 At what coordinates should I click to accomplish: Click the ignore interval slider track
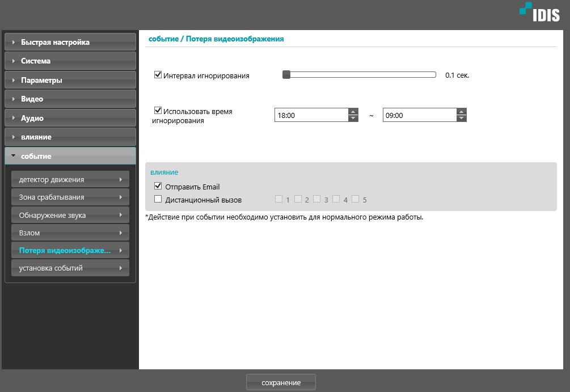coord(359,74)
